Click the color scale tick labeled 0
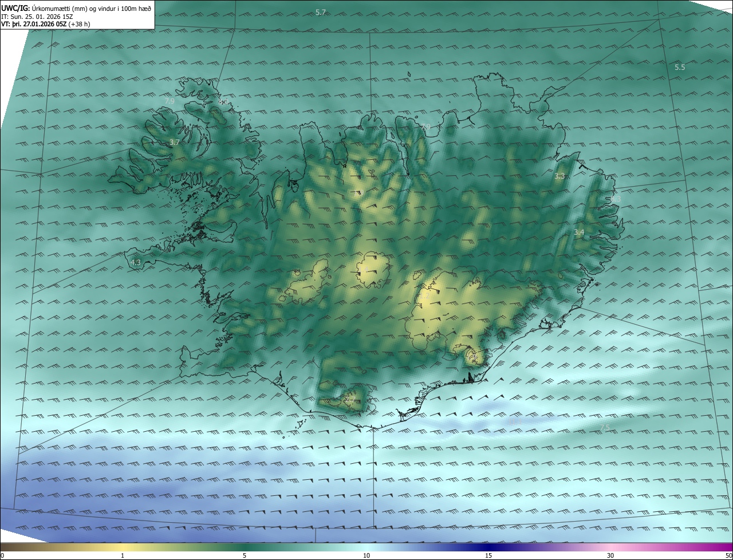 click(x=2, y=555)
